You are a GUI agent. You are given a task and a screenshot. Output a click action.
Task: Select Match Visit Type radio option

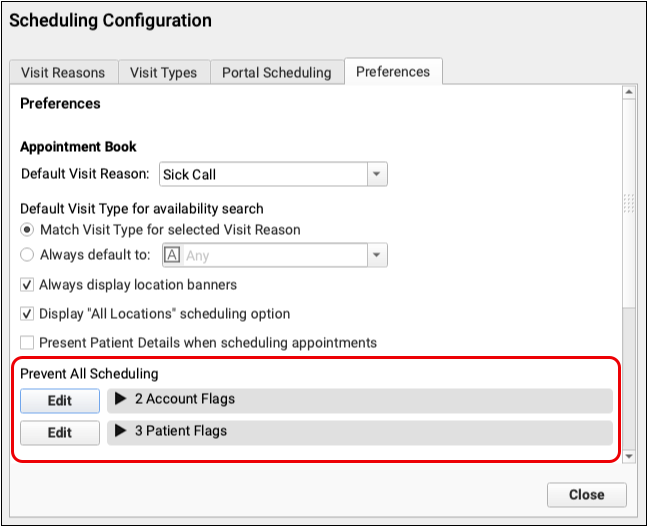pyautogui.click(x=28, y=230)
